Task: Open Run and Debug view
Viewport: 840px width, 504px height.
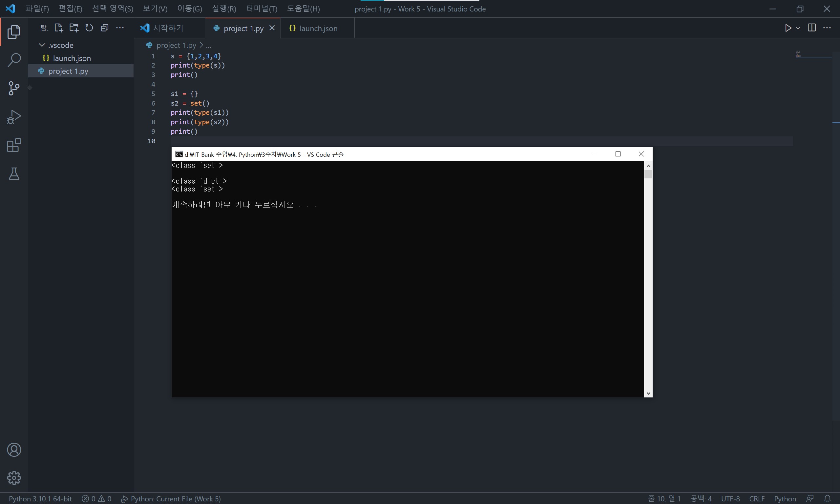Action: [x=14, y=117]
